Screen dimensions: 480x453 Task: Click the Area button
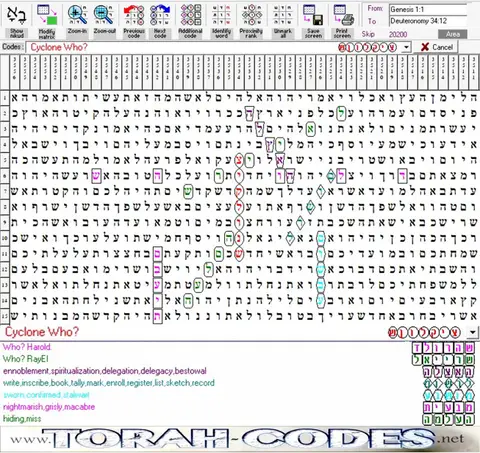452,34
